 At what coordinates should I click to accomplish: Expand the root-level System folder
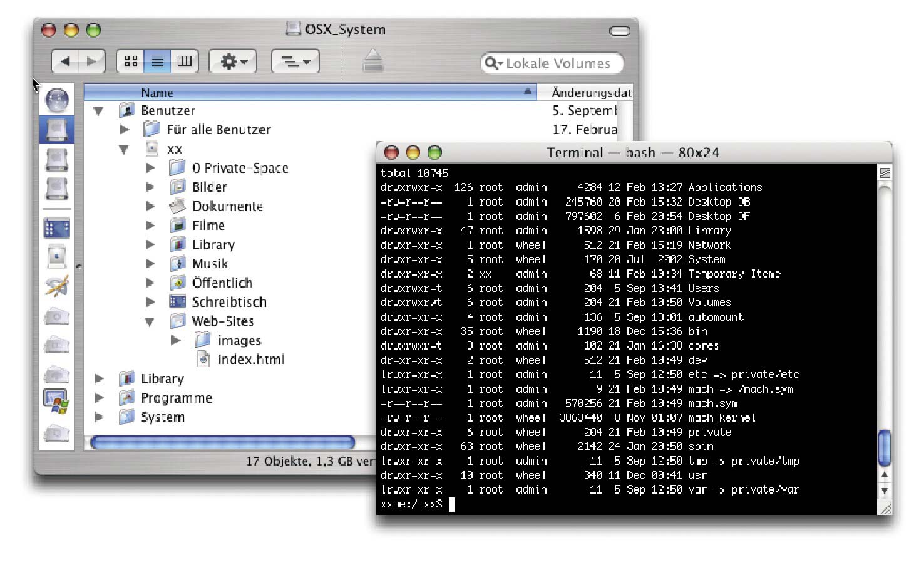pos(99,417)
